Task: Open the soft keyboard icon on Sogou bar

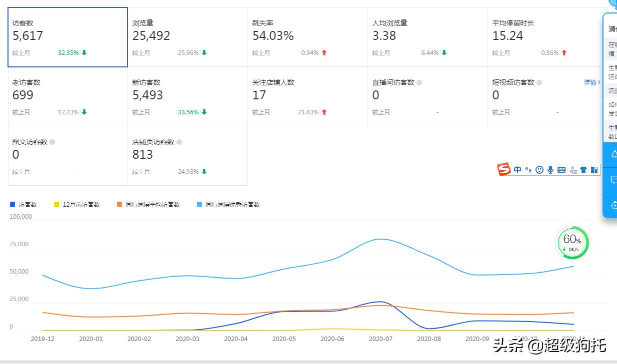Action: [561, 170]
